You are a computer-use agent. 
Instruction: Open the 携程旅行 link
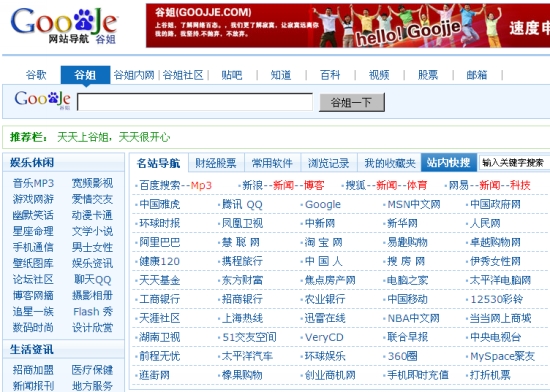pos(242,261)
